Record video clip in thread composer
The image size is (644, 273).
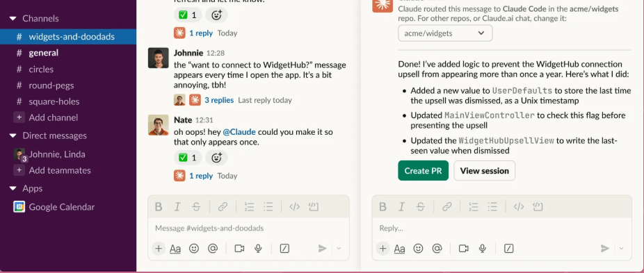pyautogui.click(x=464, y=249)
